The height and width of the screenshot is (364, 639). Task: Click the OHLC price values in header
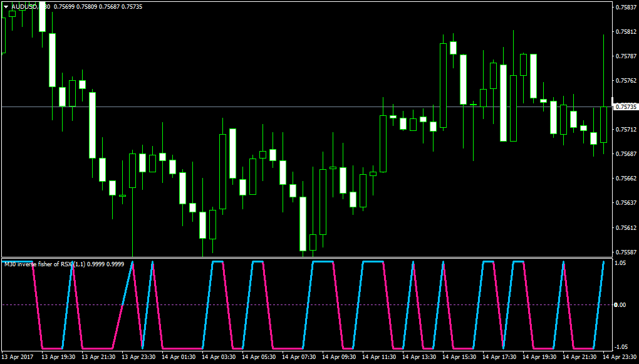[98, 6]
